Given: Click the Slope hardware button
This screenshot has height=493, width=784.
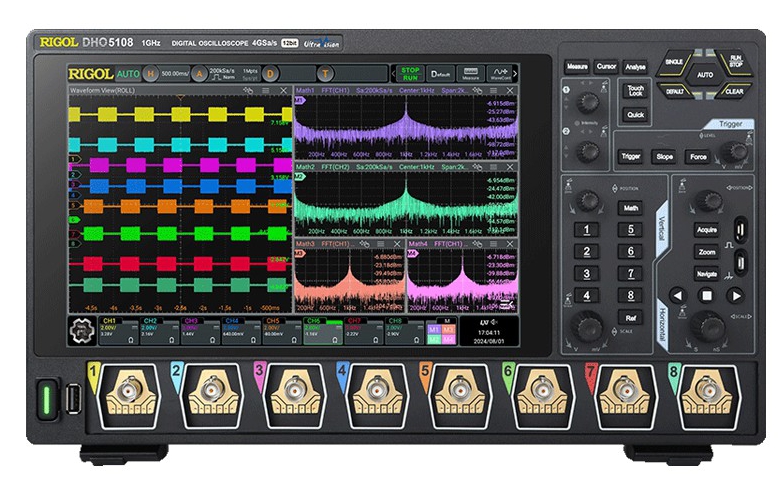Looking at the screenshot, I should point(664,156).
